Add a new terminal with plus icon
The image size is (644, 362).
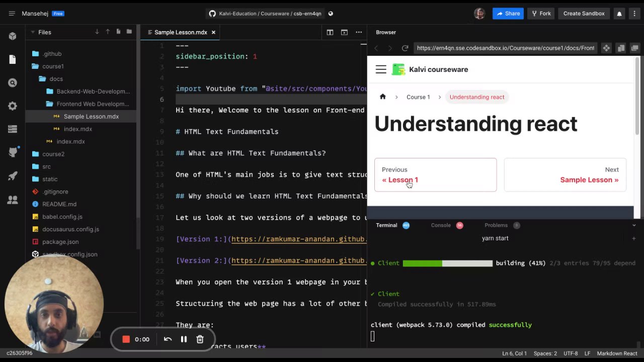[x=633, y=238]
